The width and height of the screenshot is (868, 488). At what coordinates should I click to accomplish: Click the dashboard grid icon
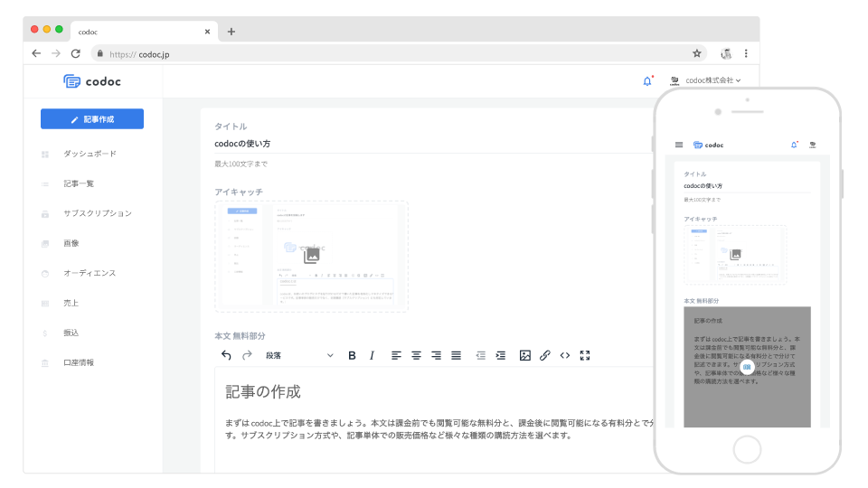45,155
